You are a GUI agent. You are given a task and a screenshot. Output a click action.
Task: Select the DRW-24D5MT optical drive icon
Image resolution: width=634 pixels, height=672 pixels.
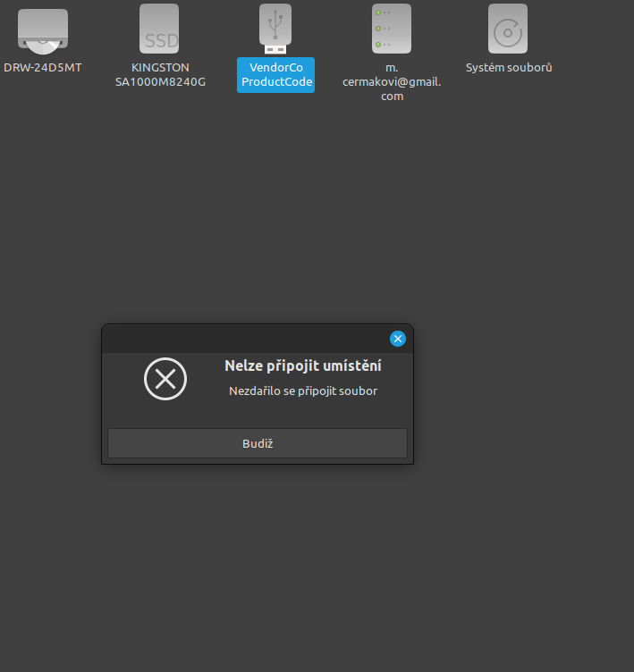(43, 30)
